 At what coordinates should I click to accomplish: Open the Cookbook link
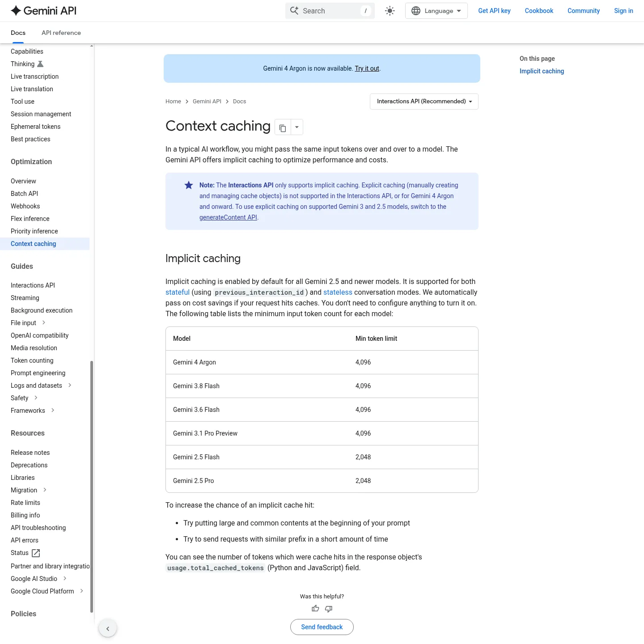[539, 11]
